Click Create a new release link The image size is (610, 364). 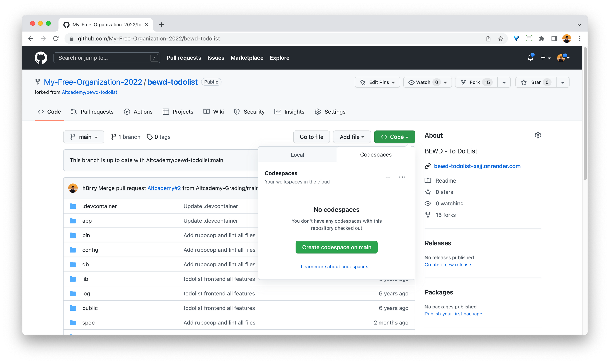click(x=448, y=265)
